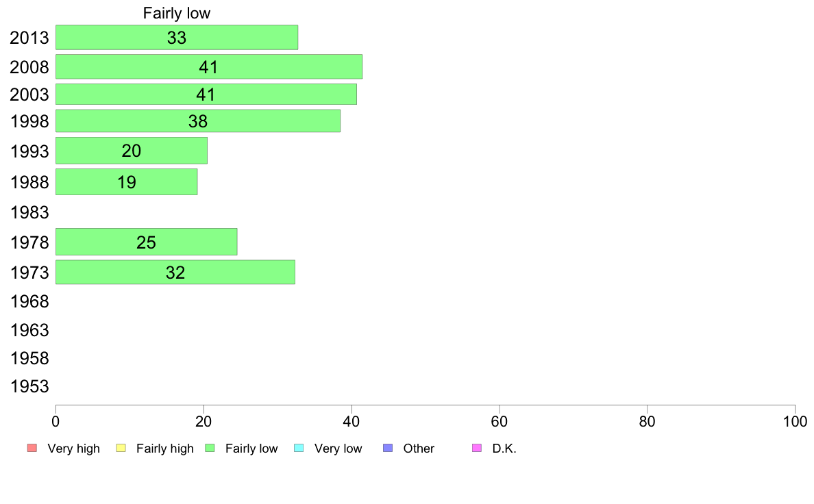This screenshot has width=814, height=504.
Task: Select the 1973 bar showing 32
Action: point(175,272)
